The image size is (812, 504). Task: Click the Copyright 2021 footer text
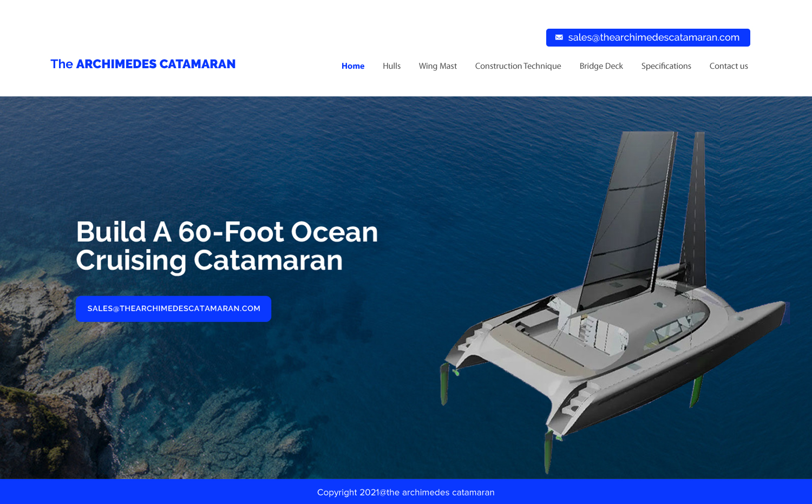point(406,492)
